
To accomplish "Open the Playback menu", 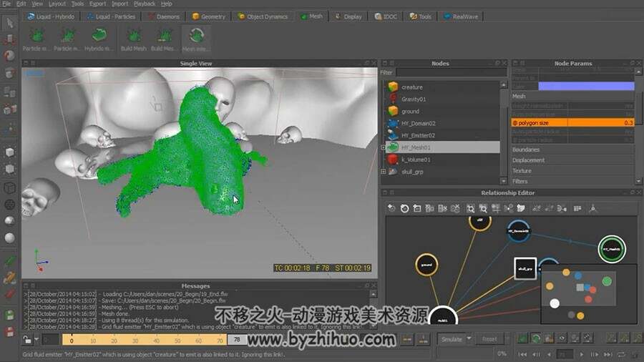I will click(x=145, y=4).
